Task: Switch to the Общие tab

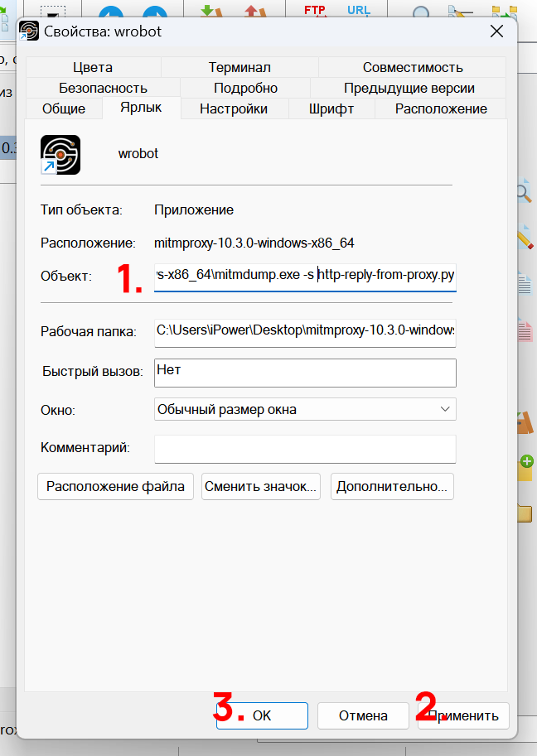Action: point(64,109)
